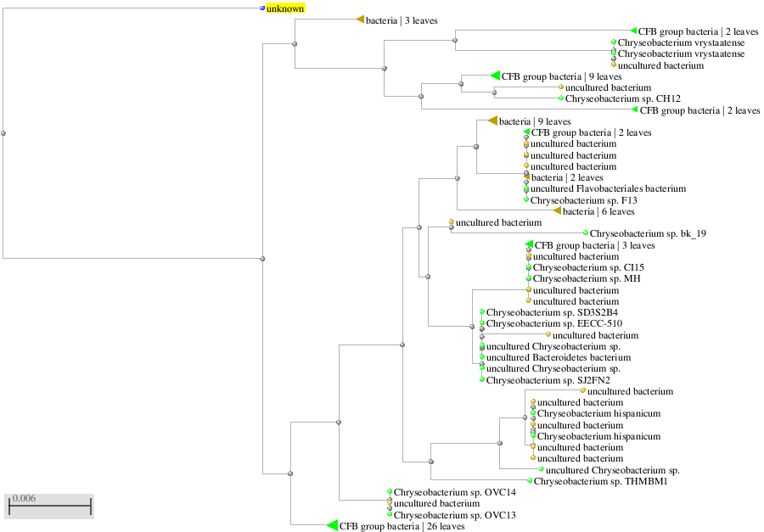Click green leaf dot of Chryseobacterium sp. F13
Viewport: 764px width, 532px height.
[x=526, y=200]
